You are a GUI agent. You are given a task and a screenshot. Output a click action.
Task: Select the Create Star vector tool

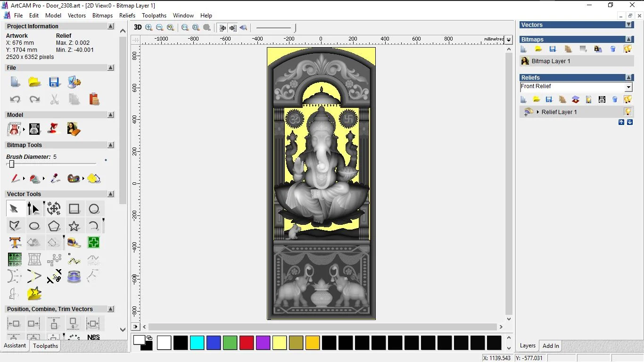(x=74, y=226)
